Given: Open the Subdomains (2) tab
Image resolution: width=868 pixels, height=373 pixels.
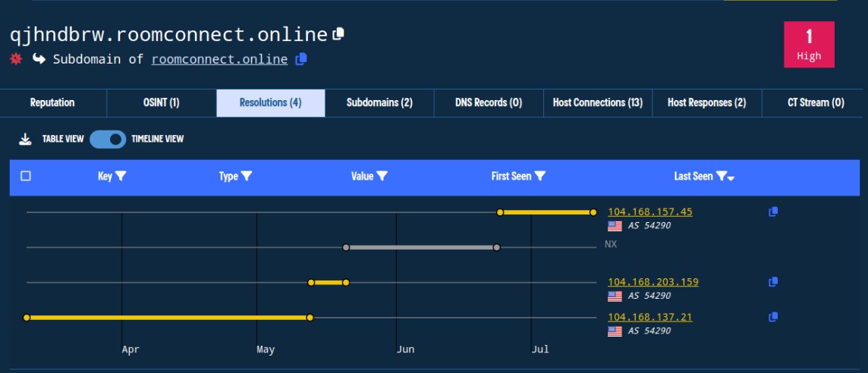Looking at the screenshot, I should click(x=379, y=102).
